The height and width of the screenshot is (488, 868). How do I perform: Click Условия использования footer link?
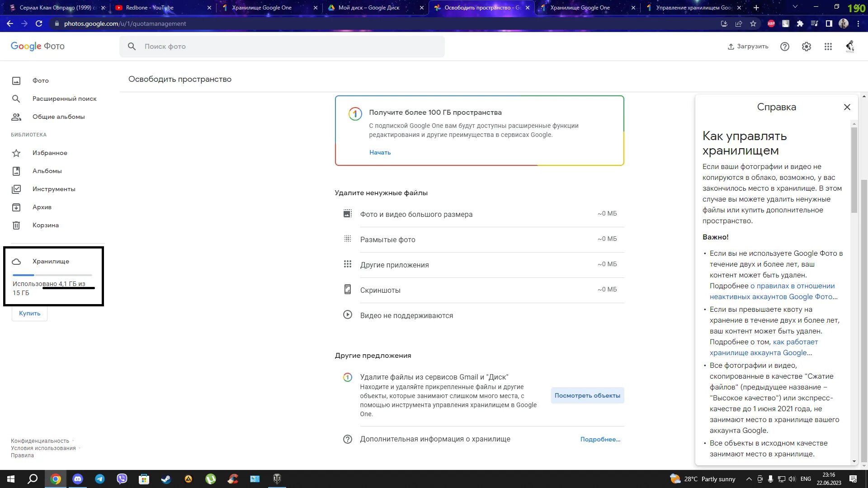click(43, 448)
